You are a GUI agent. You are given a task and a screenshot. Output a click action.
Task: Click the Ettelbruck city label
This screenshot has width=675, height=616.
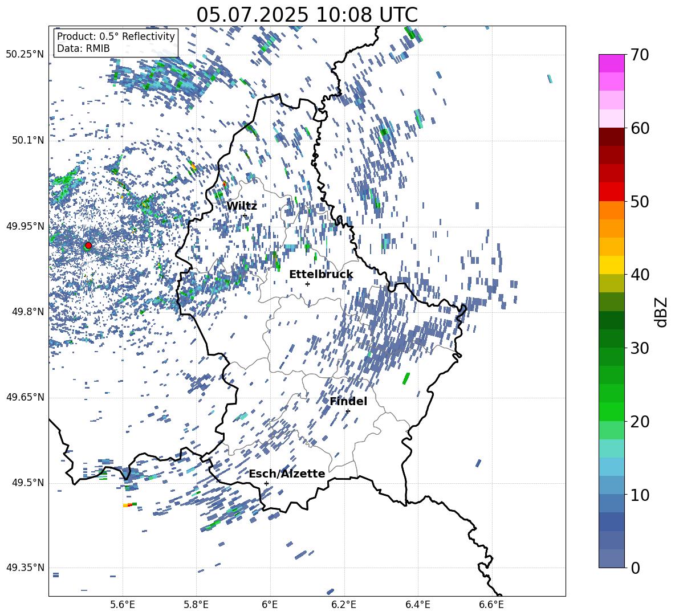(x=321, y=275)
